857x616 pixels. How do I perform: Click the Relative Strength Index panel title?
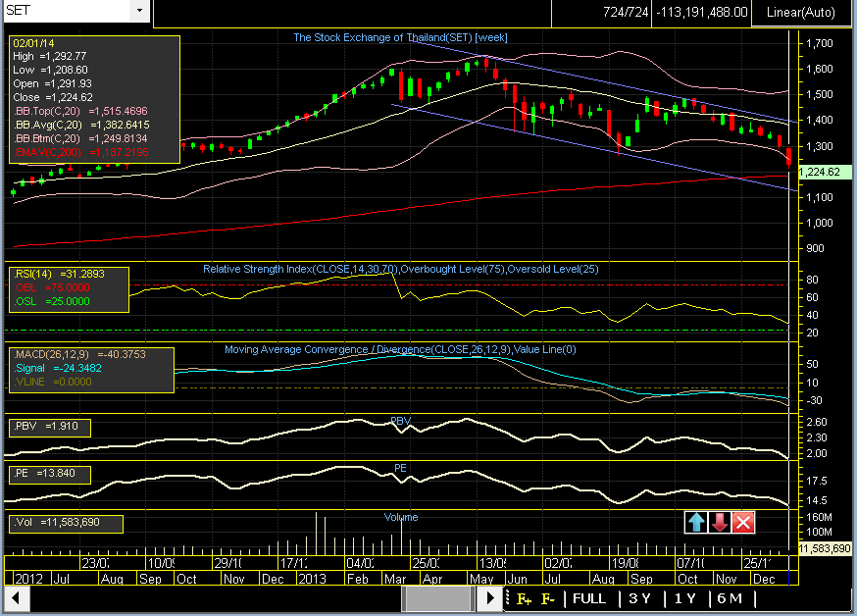[401, 269]
